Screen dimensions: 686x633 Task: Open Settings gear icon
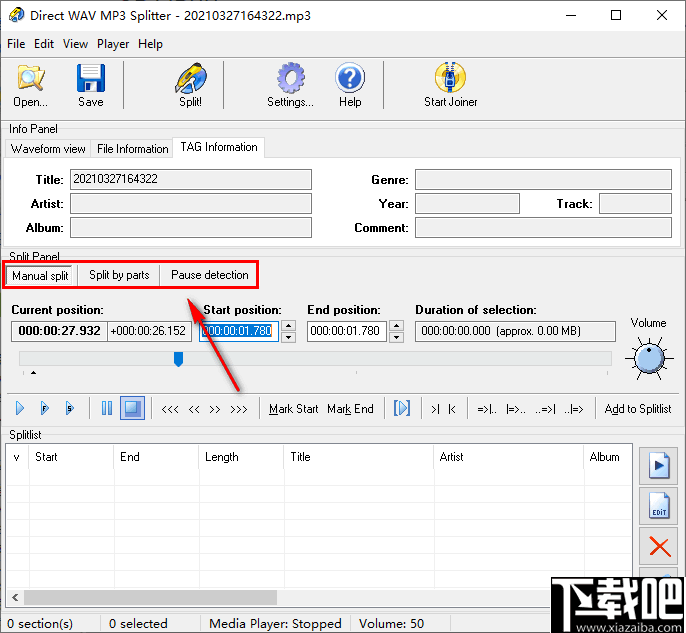click(290, 85)
